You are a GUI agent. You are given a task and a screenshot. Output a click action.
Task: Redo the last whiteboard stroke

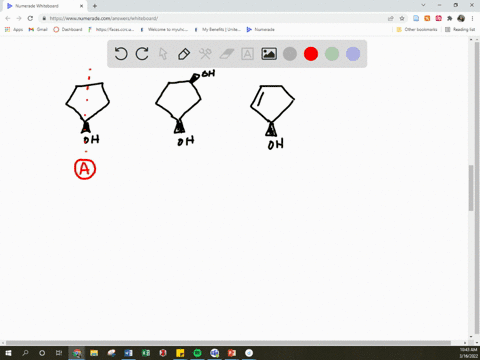[142, 54]
